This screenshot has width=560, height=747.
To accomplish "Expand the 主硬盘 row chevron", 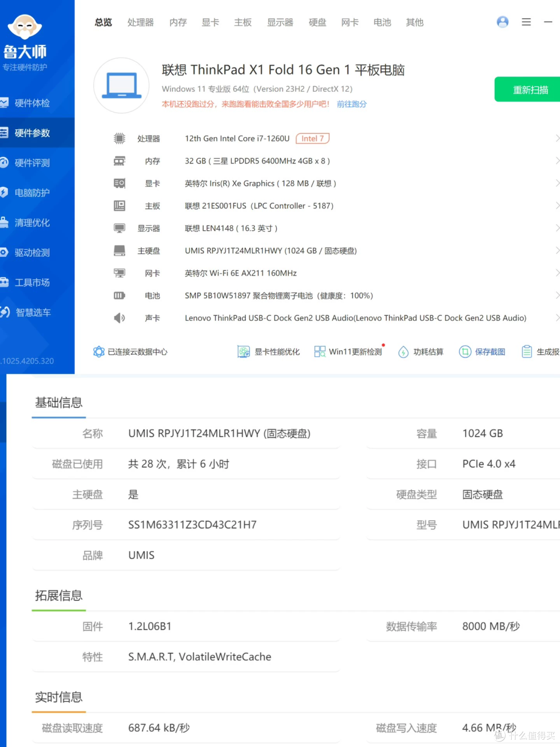I will point(557,251).
